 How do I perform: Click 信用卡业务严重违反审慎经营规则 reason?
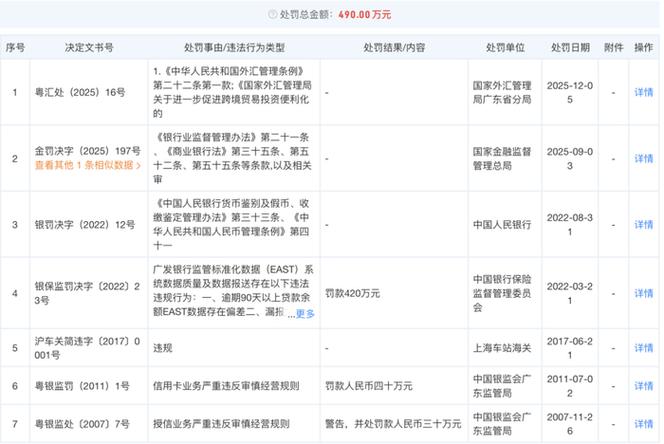coord(226,386)
